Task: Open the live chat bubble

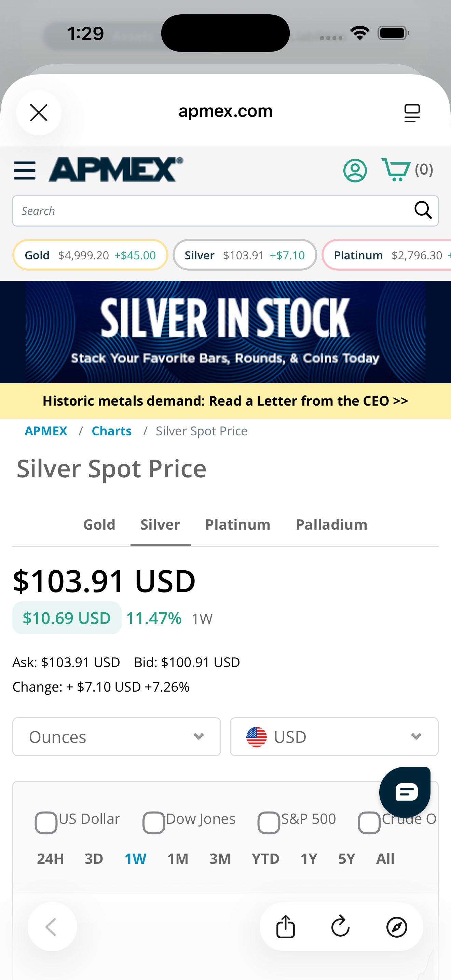Action: (405, 792)
